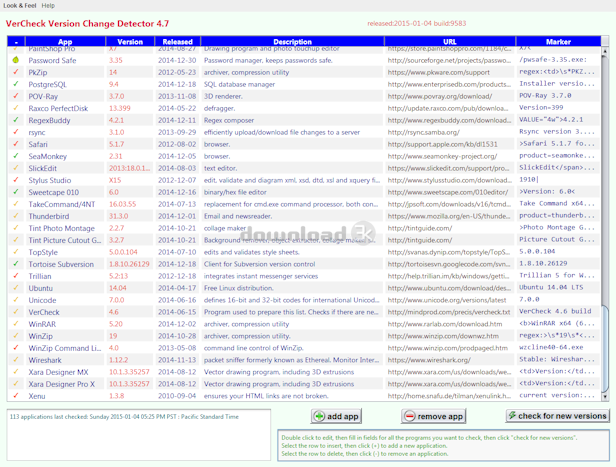Image resolution: width=616 pixels, height=467 pixels.
Task: Click the red check icon for Xenu
Action: click(x=16, y=396)
